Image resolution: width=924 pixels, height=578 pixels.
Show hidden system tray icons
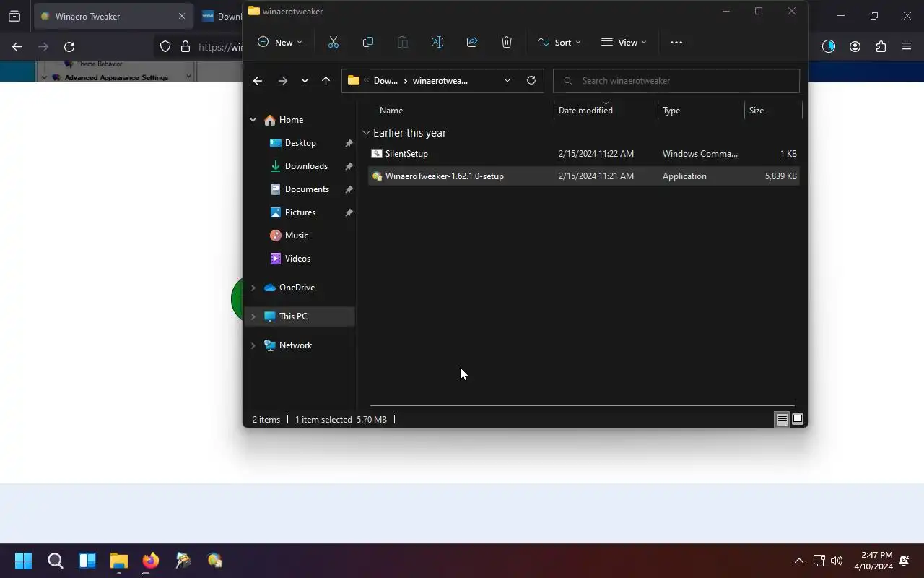(x=798, y=561)
